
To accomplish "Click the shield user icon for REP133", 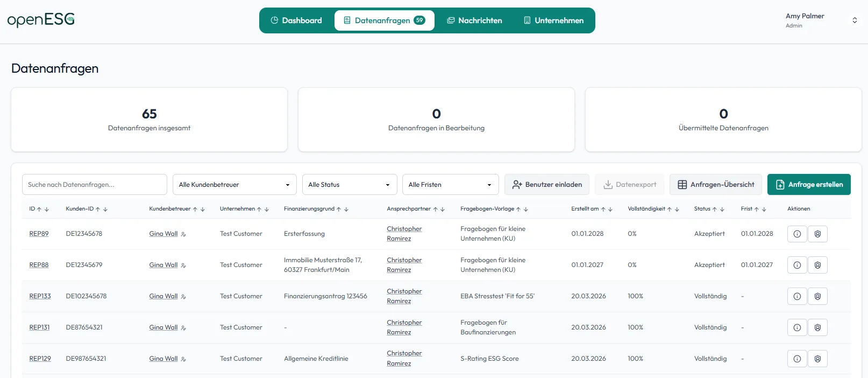I will point(817,296).
